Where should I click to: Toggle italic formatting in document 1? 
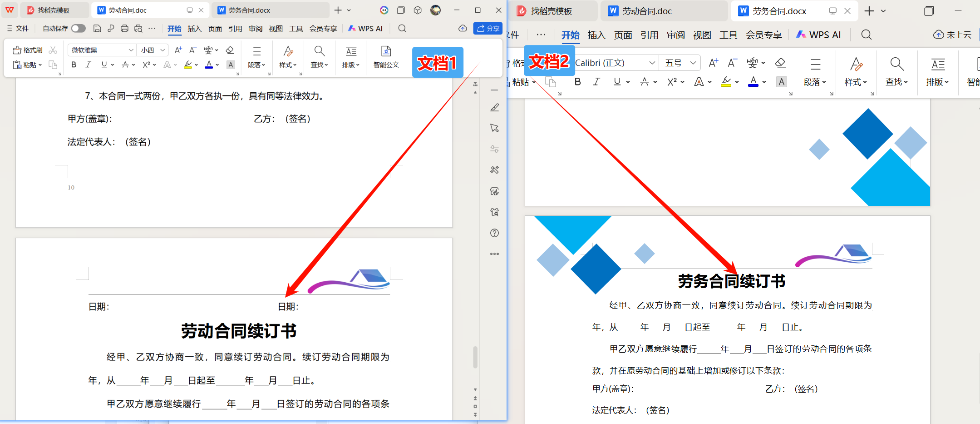coord(88,65)
